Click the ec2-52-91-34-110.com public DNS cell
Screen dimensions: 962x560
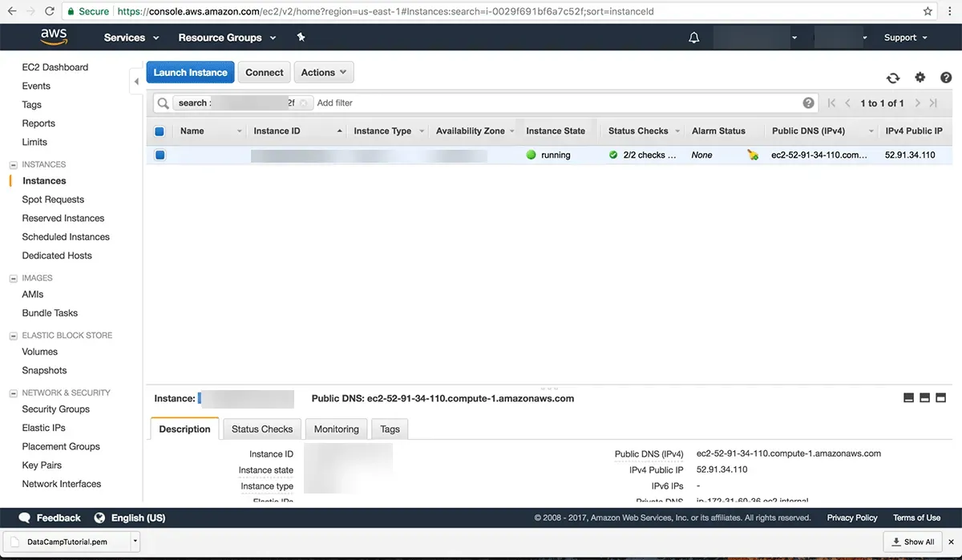click(x=819, y=155)
